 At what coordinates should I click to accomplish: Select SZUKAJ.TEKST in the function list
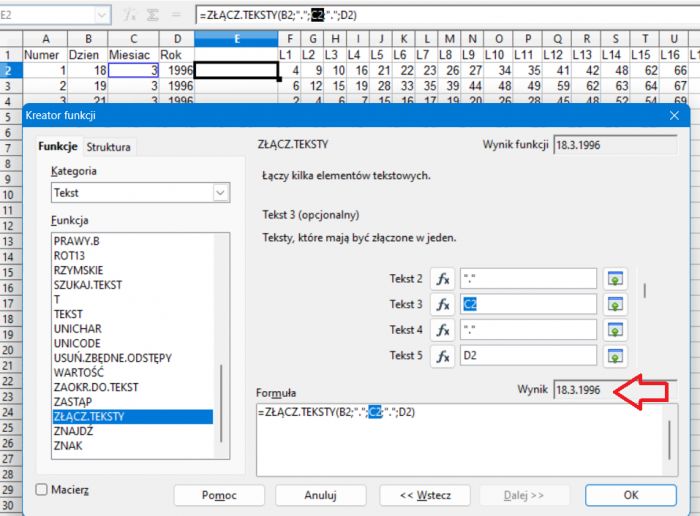133,285
